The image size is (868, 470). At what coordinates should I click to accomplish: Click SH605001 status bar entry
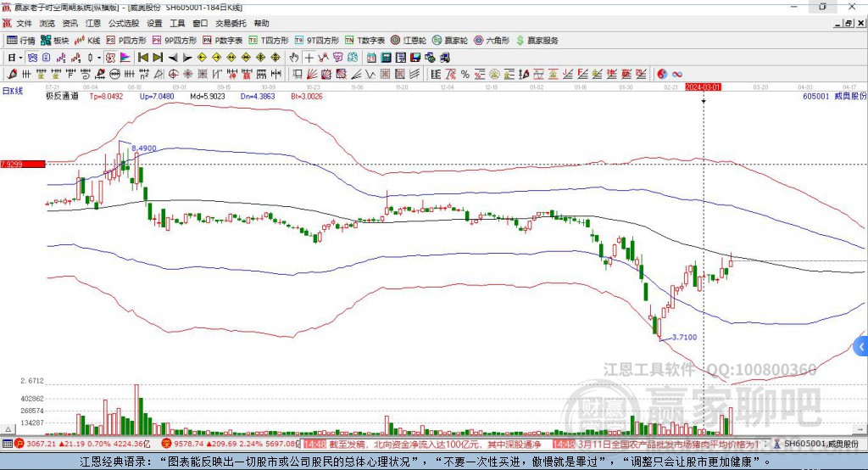(x=821, y=444)
